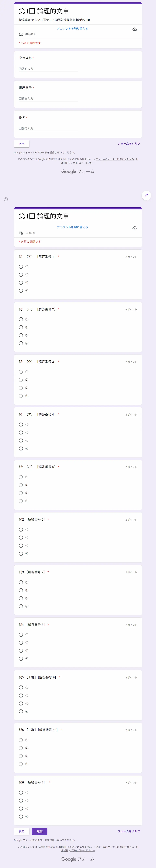Click the 次へ button
The width and height of the screenshot is (156, 868).
click(x=22, y=144)
